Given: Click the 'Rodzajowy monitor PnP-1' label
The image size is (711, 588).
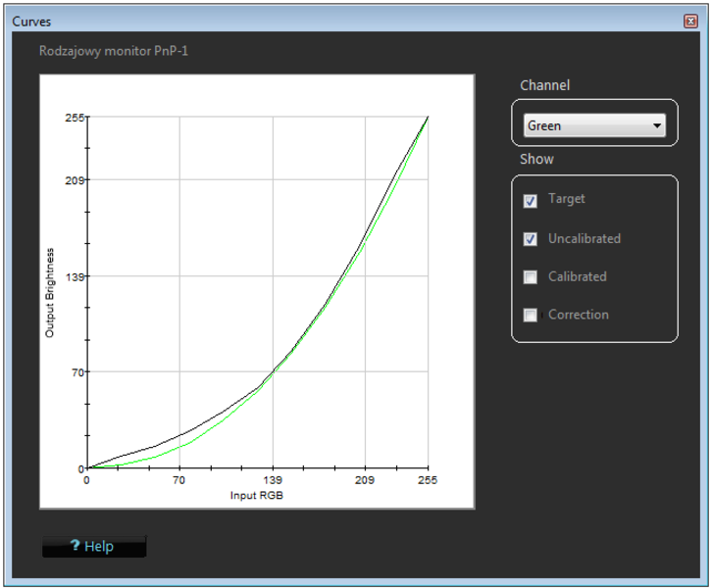Looking at the screenshot, I should (x=114, y=51).
